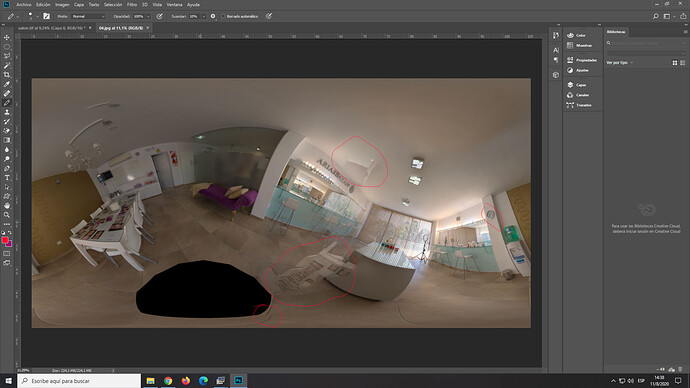Select the Eyedropper tool
The width and height of the screenshot is (690, 388).
[7, 84]
